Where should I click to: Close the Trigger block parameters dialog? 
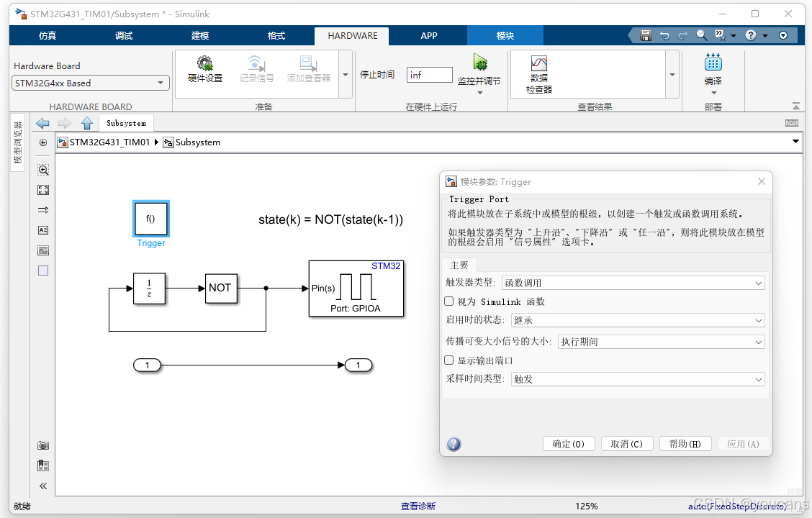click(762, 181)
